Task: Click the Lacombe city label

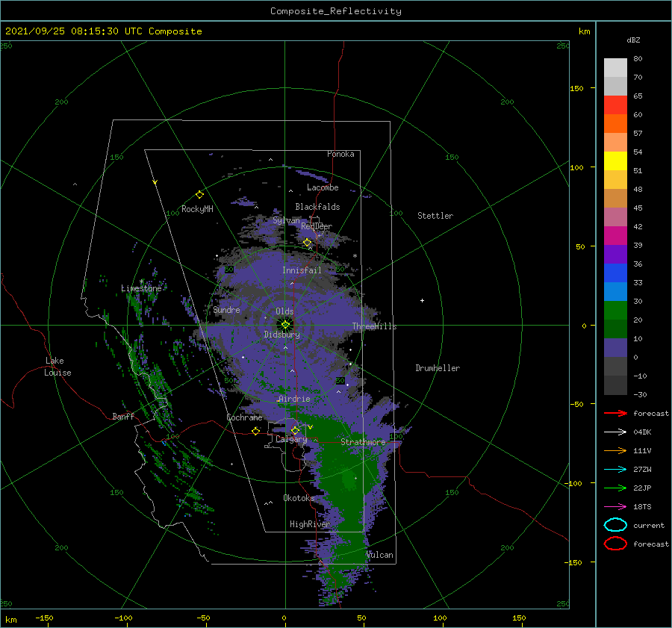Action: click(323, 187)
